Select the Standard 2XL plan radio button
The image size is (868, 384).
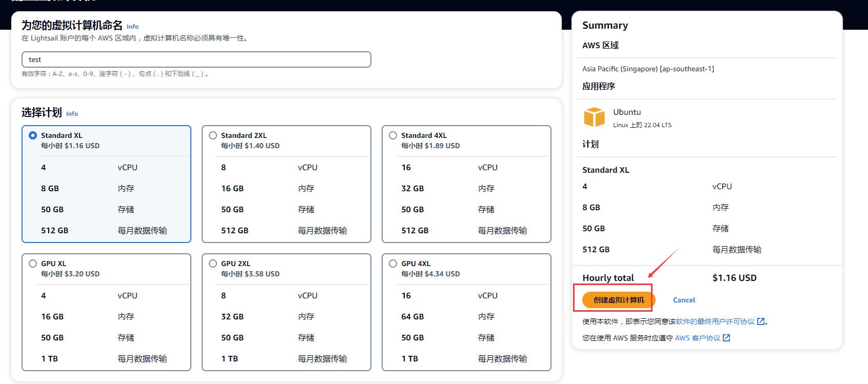213,135
